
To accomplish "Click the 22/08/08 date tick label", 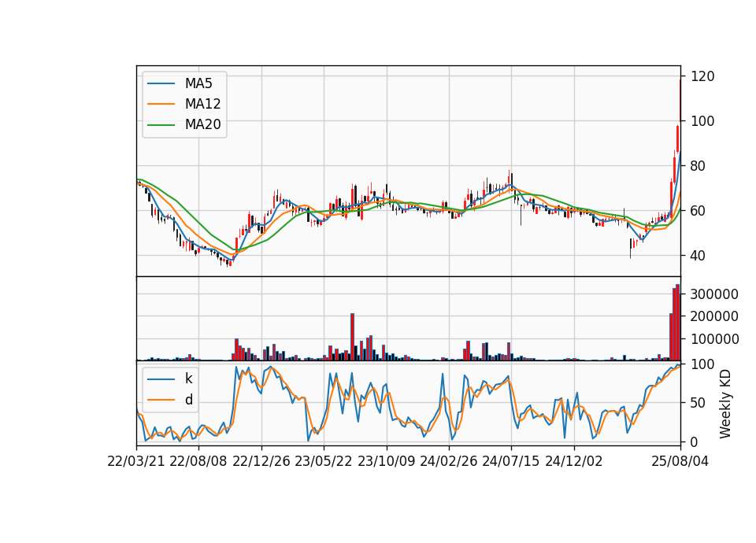I will click(x=198, y=461).
